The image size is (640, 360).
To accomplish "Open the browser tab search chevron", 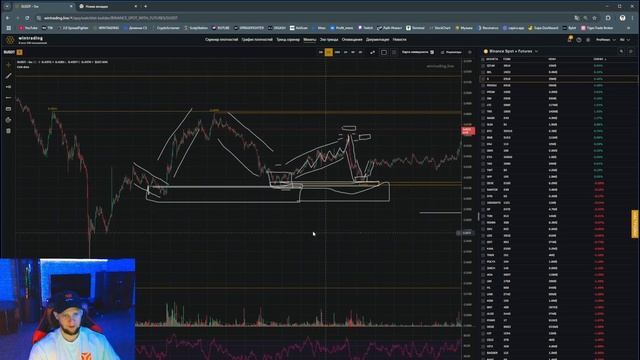I will click(x=7, y=7).
